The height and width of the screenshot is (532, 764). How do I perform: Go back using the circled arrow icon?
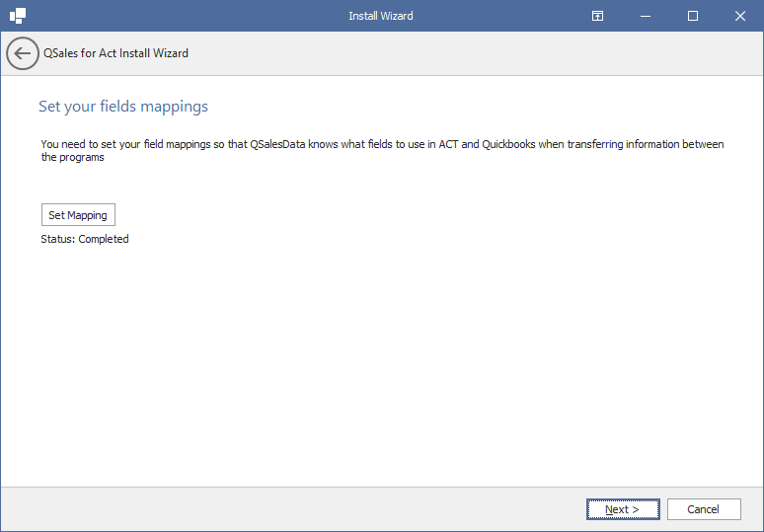(23, 53)
